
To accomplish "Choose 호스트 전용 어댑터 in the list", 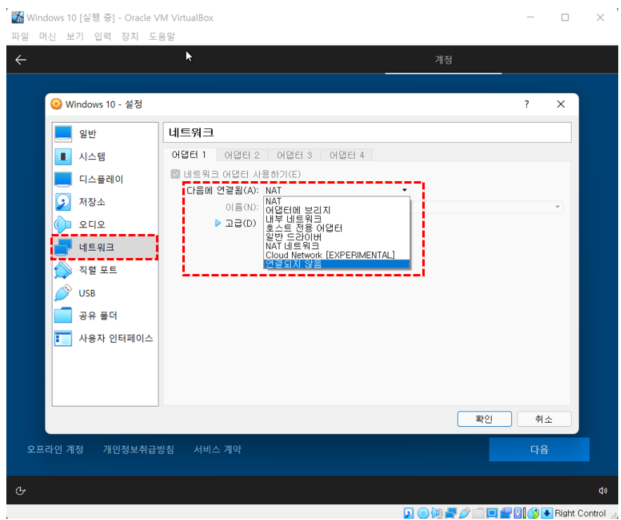I will (337, 228).
